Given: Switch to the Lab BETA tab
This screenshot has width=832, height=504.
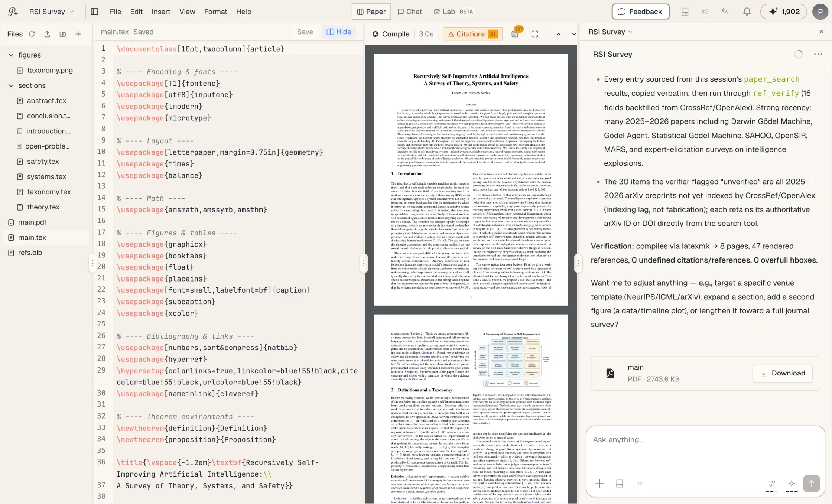Looking at the screenshot, I should [453, 12].
